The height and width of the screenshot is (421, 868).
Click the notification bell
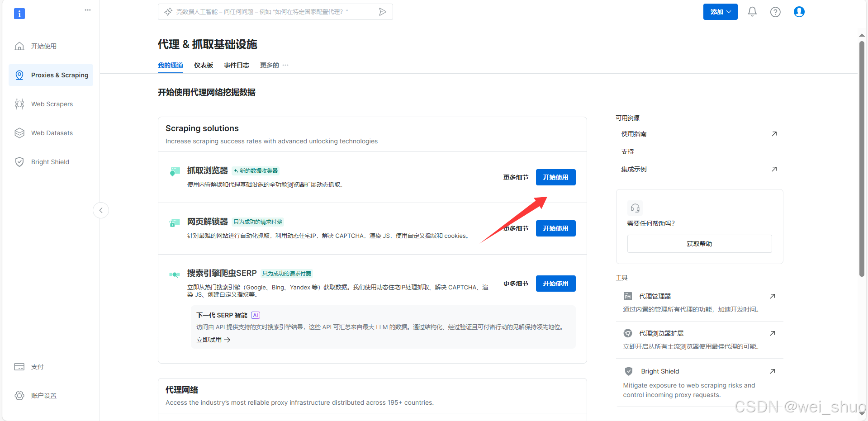pos(752,12)
